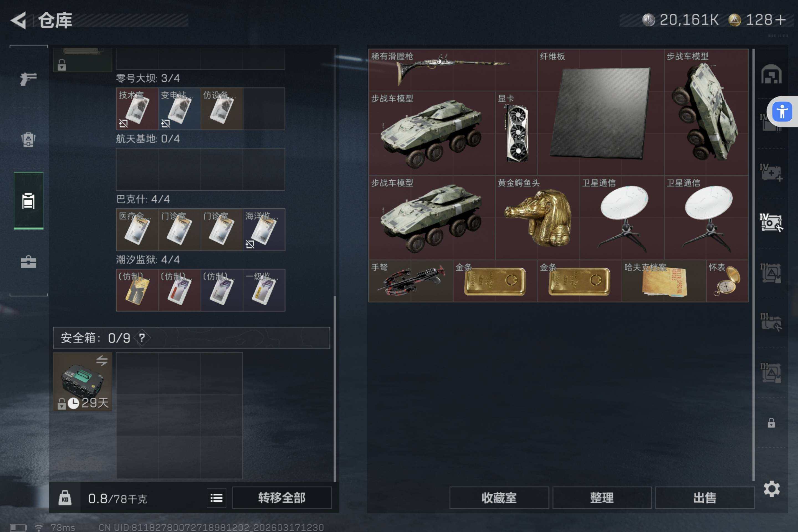The image size is (798, 532).
Task: Select the active chest rig tab in sidebar
Action: click(29, 201)
